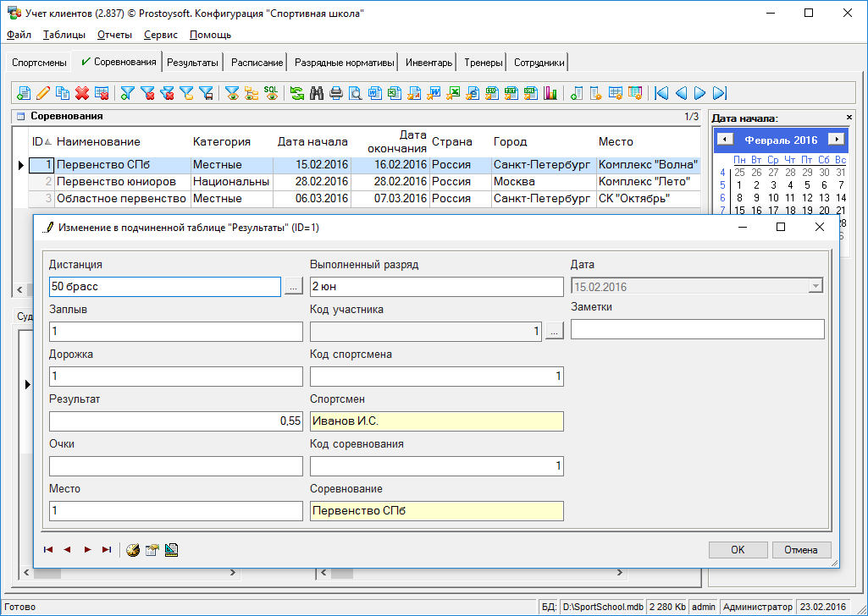Click the pencil edit record icon
The height and width of the screenshot is (616, 868).
[x=43, y=93]
